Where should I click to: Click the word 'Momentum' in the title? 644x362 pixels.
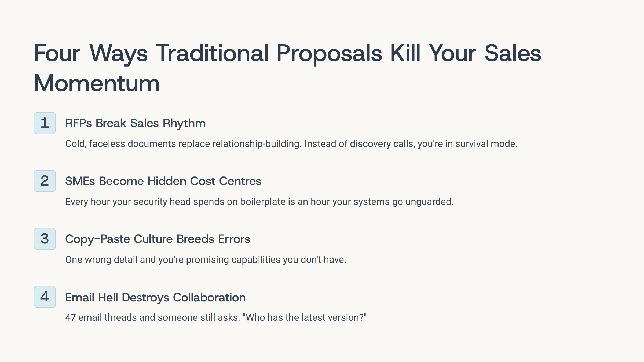[x=97, y=83]
